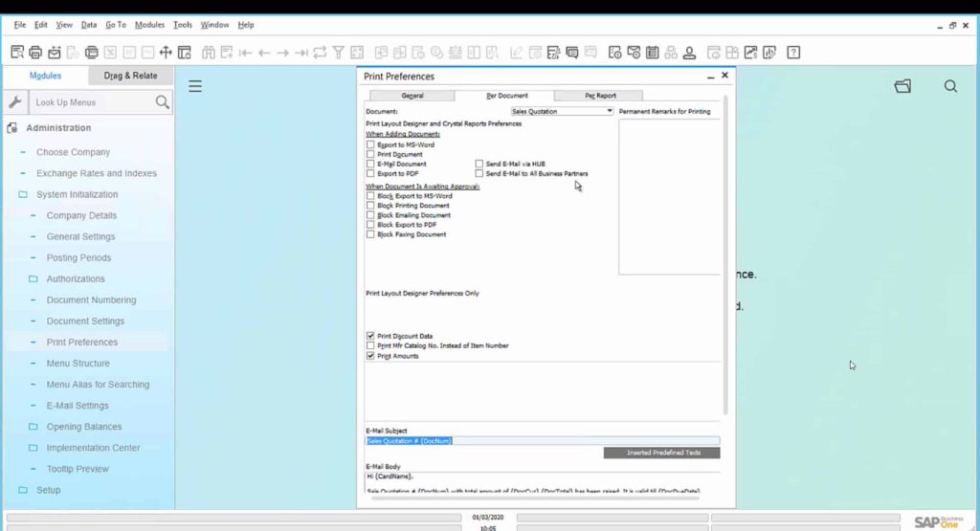The height and width of the screenshot is (531, 980).
Task: Expand the Authorizations folder
Action: point(33,278)
